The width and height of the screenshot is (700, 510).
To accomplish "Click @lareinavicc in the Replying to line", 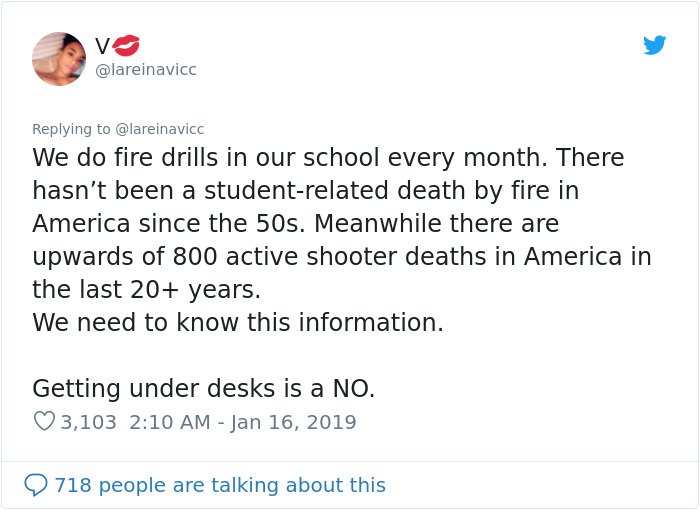I will 160,129.
